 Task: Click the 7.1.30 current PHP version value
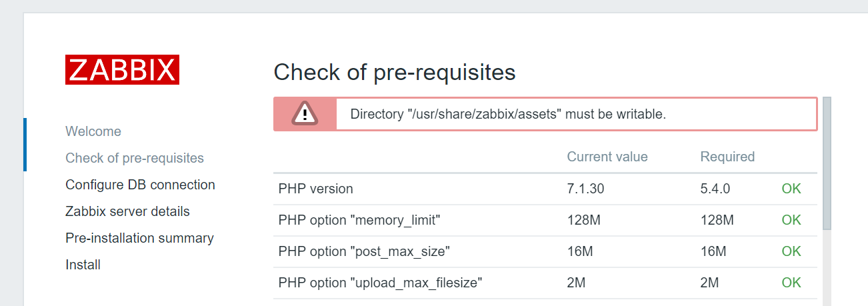[x=585, y=189]
